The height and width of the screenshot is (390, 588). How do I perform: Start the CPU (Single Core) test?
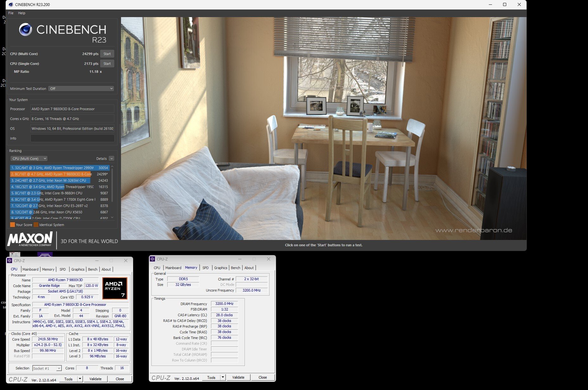(107, 64)
